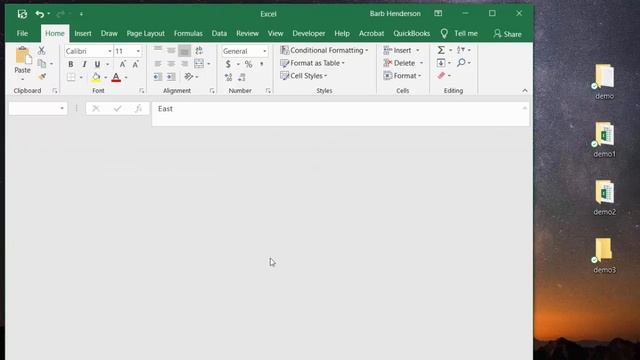Apply Percent Style
This screenshot has height=360, width=640.
coord(248,64)
